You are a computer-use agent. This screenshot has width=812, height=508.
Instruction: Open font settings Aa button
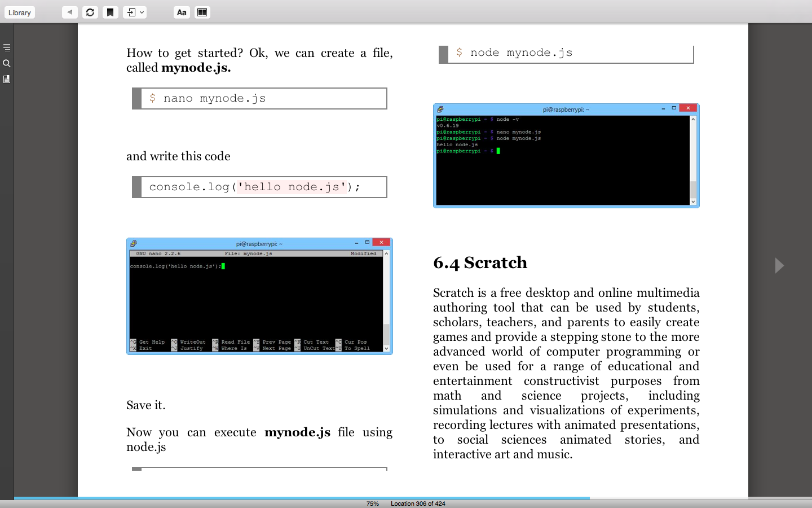coord(182,12)
